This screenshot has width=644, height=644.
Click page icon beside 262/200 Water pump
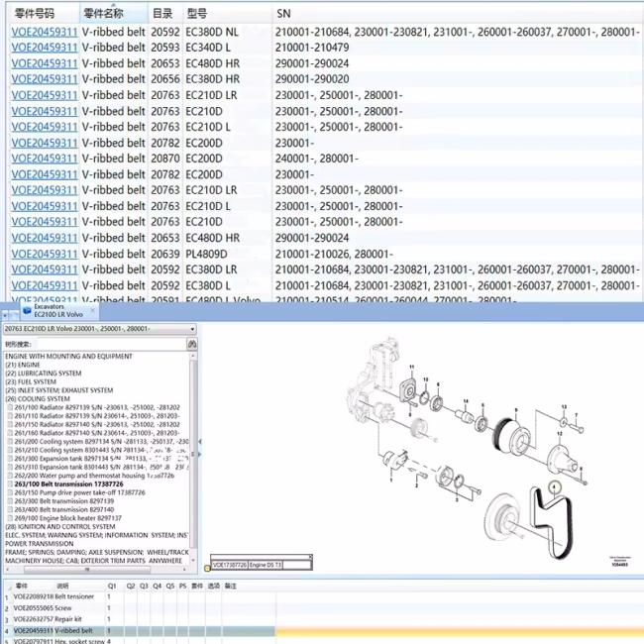(10, 476)
